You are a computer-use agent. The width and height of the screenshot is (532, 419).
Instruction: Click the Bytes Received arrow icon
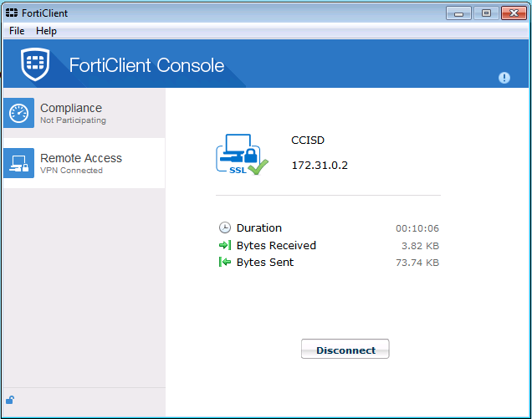pos(225,245)
